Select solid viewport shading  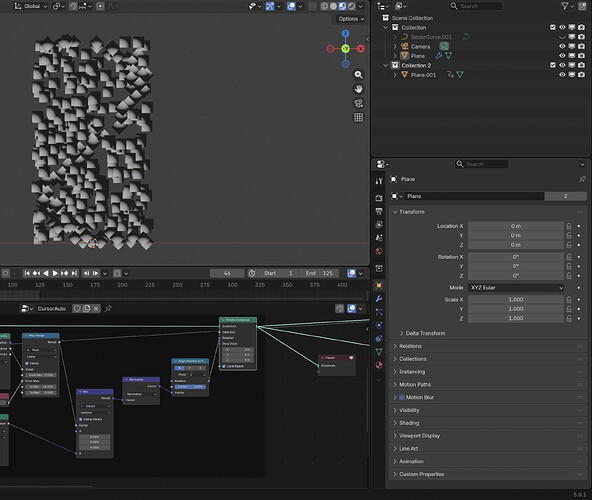click(x=333, y=6)
